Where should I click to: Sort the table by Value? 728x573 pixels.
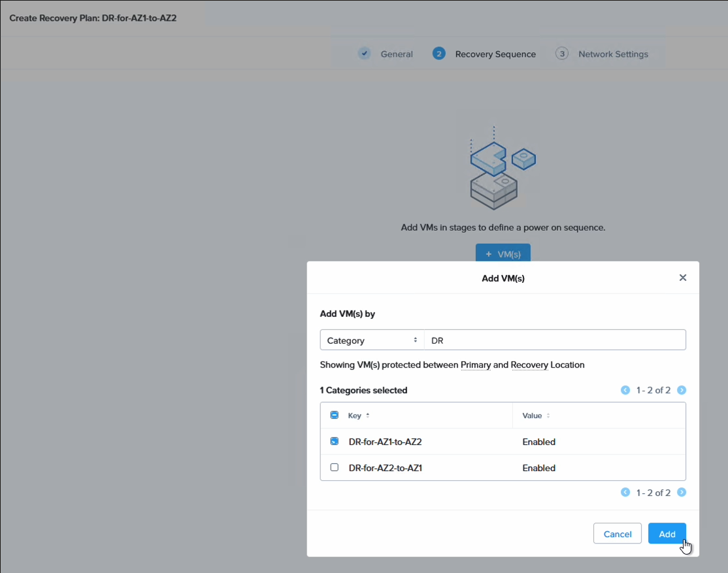[536, 416]
